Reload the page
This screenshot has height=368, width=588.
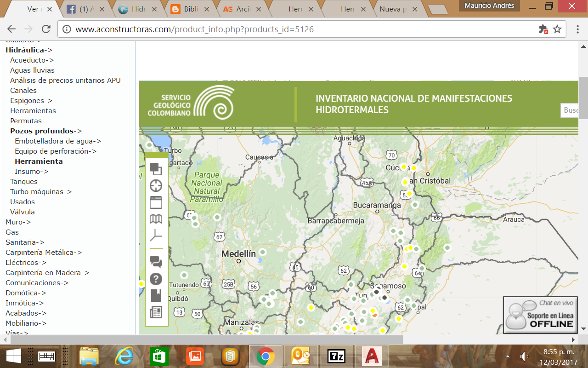[46, 29]
